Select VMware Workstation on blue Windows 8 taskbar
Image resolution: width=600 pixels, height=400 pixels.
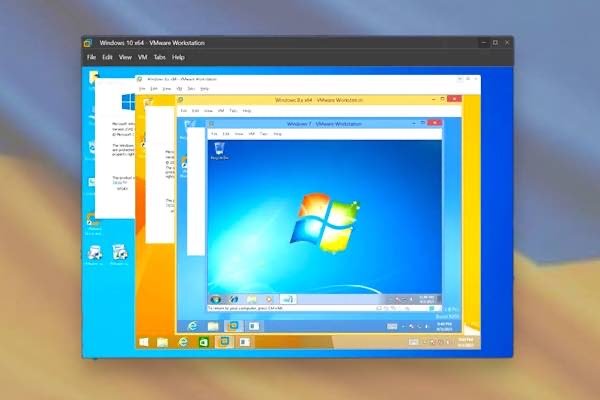tap(233, 326)
